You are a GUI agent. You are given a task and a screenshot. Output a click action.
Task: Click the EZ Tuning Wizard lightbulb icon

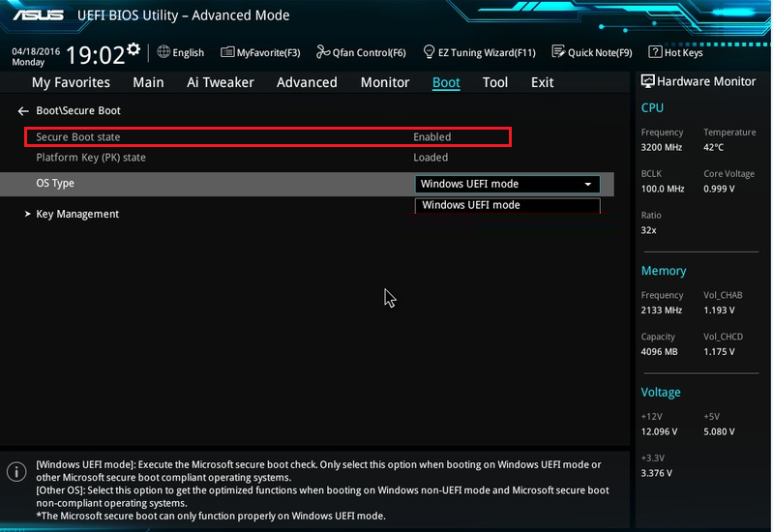[429, 52]
